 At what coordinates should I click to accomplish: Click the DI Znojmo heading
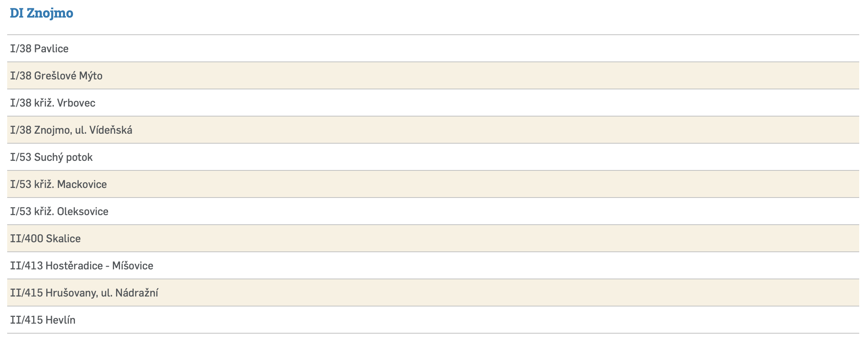pyautogui.click(x=41, y=13)
